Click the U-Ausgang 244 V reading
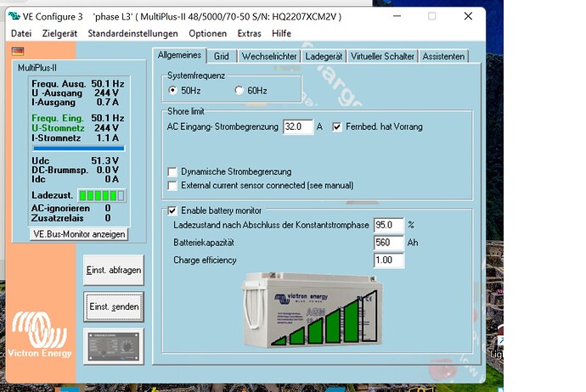 tap(75, 93)
